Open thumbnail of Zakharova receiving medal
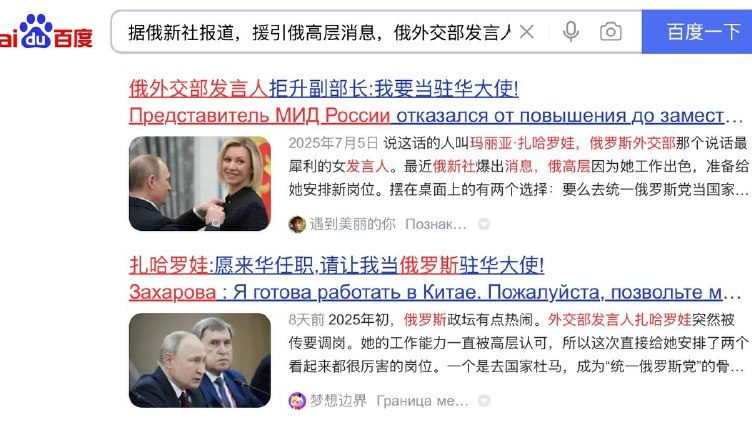 point(200,184)
